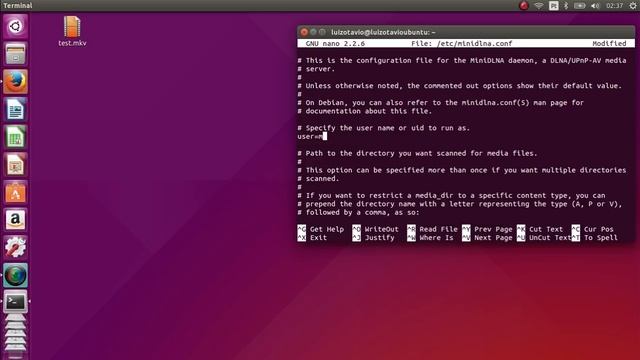Viewport: 640px width, 360px height.
Task: Open the 02:37 clock calendar menu
Action: click(x=614, y=6)
